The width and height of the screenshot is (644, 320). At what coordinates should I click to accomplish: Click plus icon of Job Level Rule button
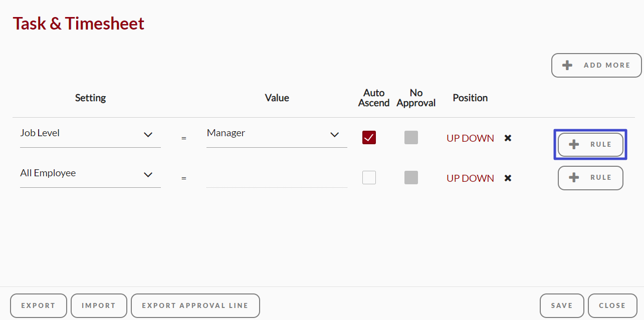(x=574, y=144)
